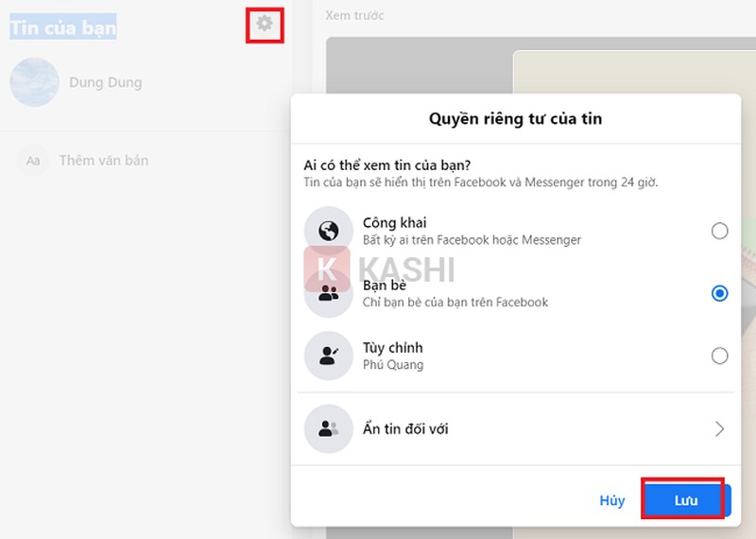756x539 pixels.
Task: Expand Ẩn tin đối với chevron arrow
Action: click(x=719, y=428)
